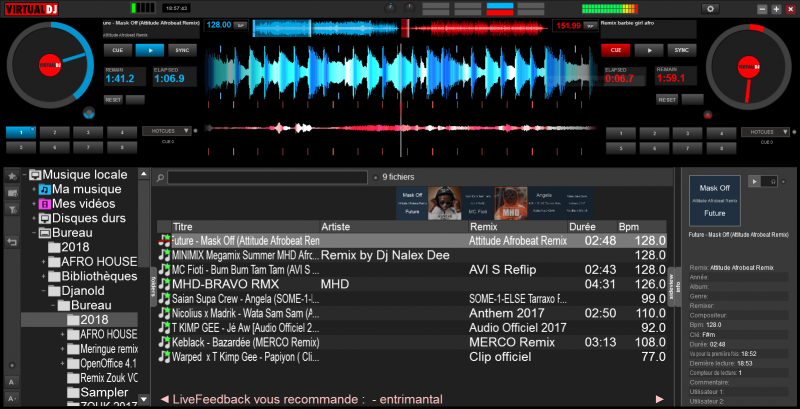Viewport: 800px width, 409px height.
Task: Open the left deck's HOTCUES dropdown
Action: click(x=166, y=131)
